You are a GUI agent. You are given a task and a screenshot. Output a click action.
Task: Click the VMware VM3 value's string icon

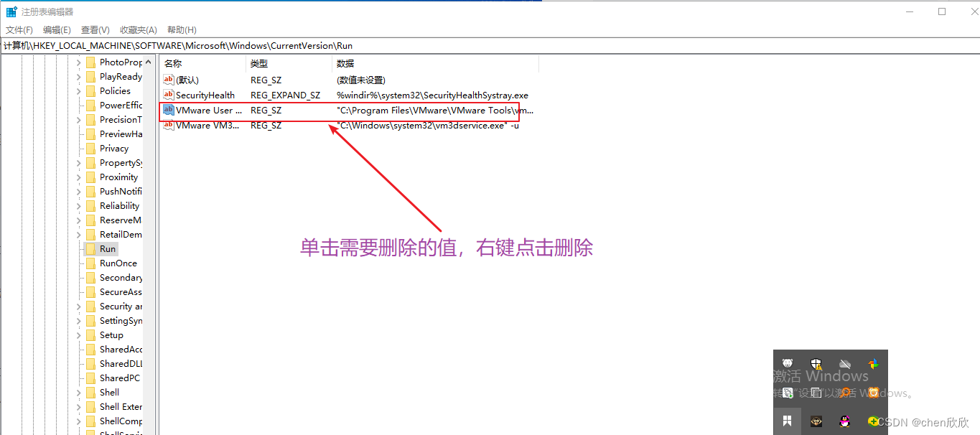(x=169, y=125)
